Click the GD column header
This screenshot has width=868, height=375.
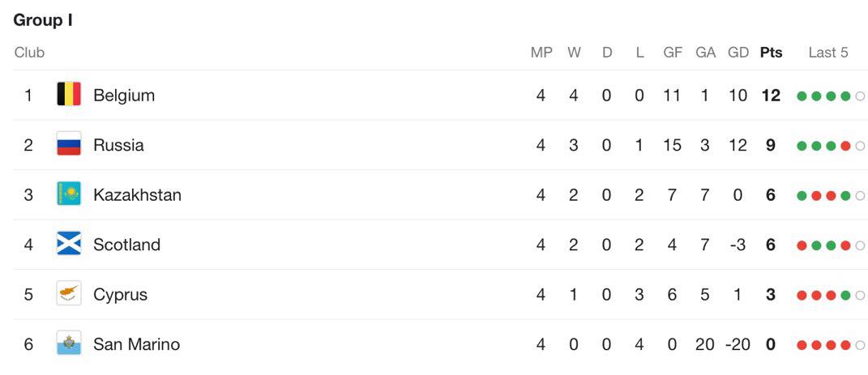[x=738, y=53]
